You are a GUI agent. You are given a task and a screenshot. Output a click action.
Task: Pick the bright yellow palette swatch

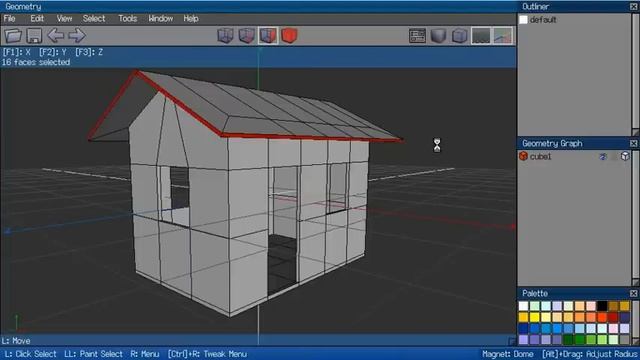click(x=535, y=317)
